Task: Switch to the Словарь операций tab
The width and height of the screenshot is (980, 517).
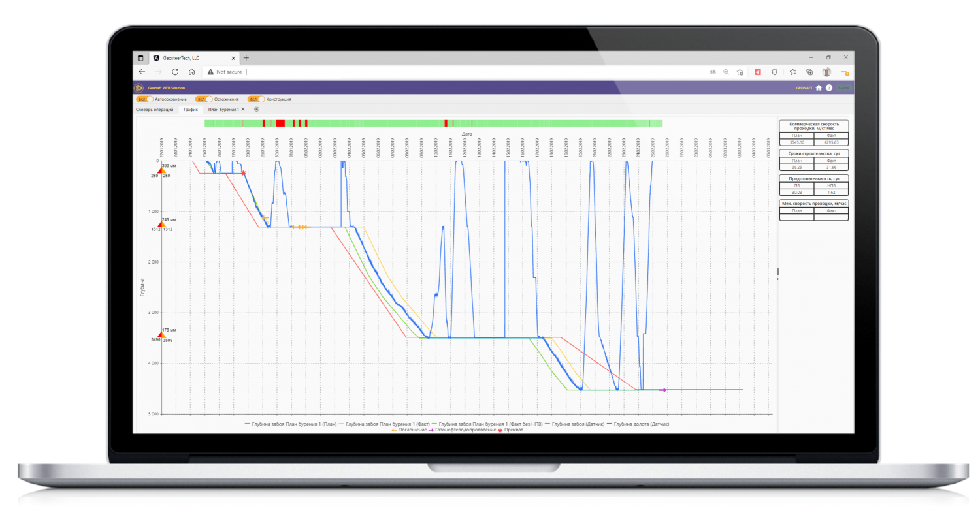Action: pos(155,110)
